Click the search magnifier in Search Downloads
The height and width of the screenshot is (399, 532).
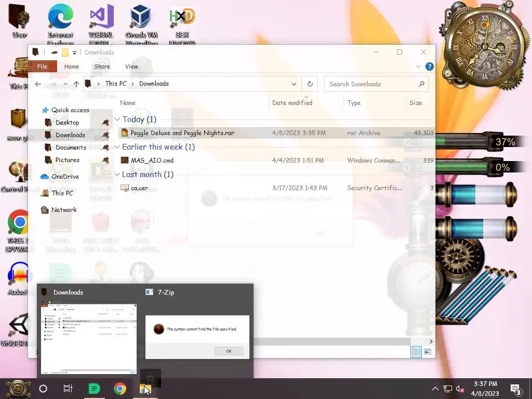pos(421,84)
